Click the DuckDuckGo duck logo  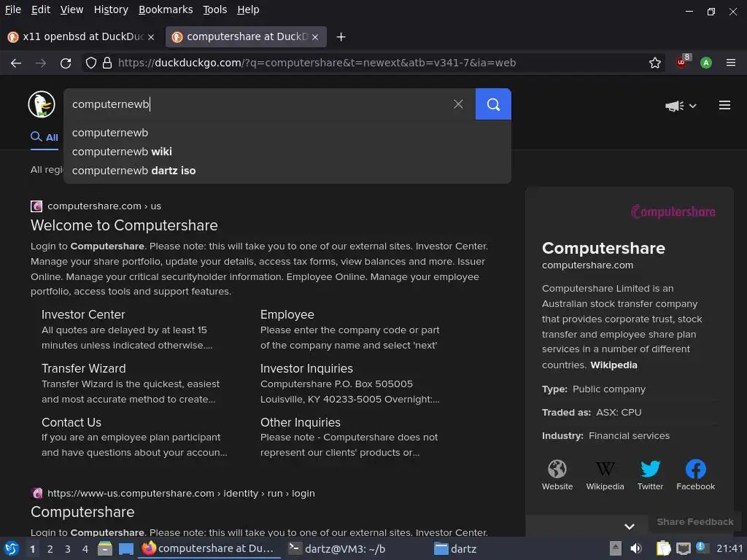coord(42,104)
